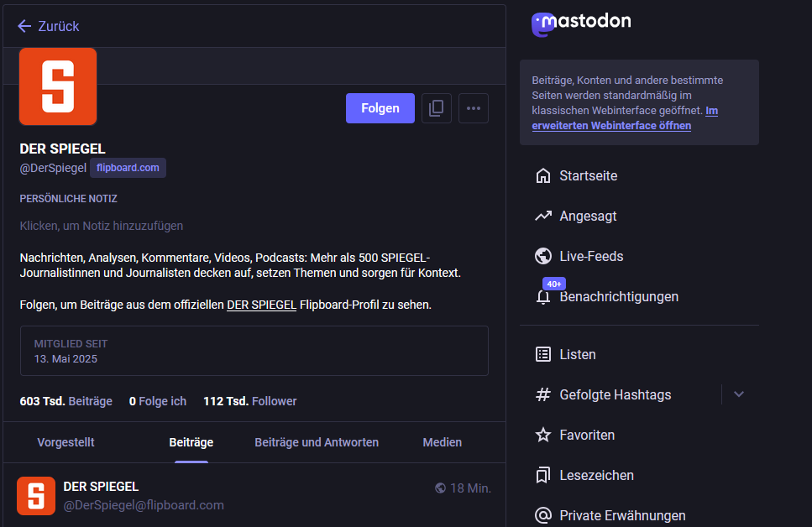Screen dimensions: 812x527
Task: Open Startseite via the home icon
Action: click(x=543, y=176)
